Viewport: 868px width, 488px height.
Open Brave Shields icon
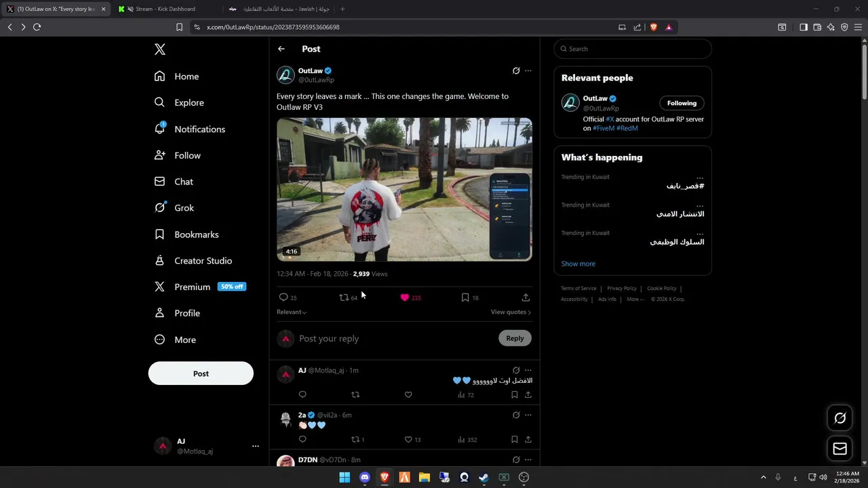tap(654, 27)
